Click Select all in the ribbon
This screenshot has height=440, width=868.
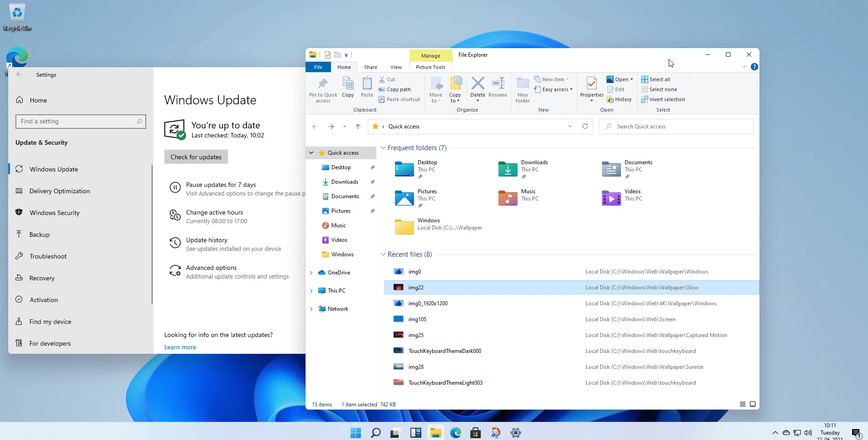coord(655,79)
